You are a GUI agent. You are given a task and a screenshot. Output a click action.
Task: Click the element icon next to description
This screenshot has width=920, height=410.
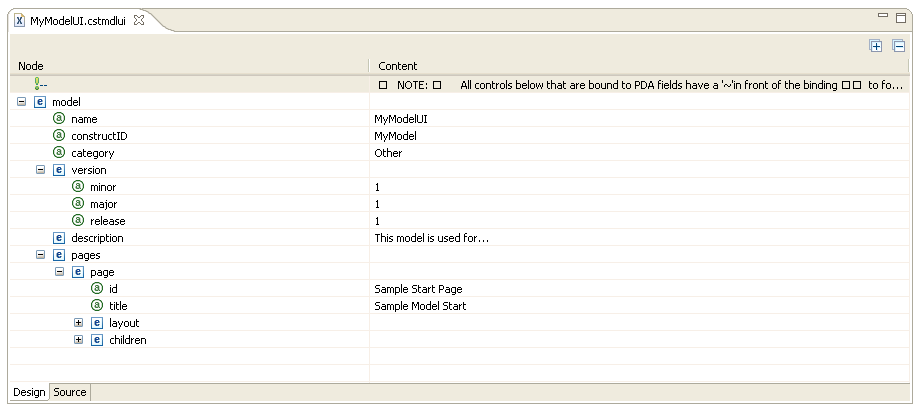coord(59,238)
